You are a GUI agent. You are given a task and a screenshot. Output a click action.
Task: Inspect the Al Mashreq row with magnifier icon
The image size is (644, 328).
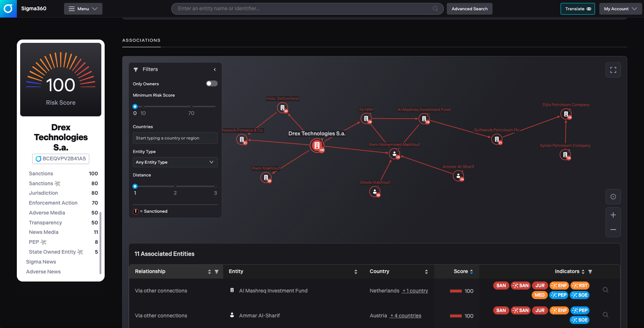606,290
